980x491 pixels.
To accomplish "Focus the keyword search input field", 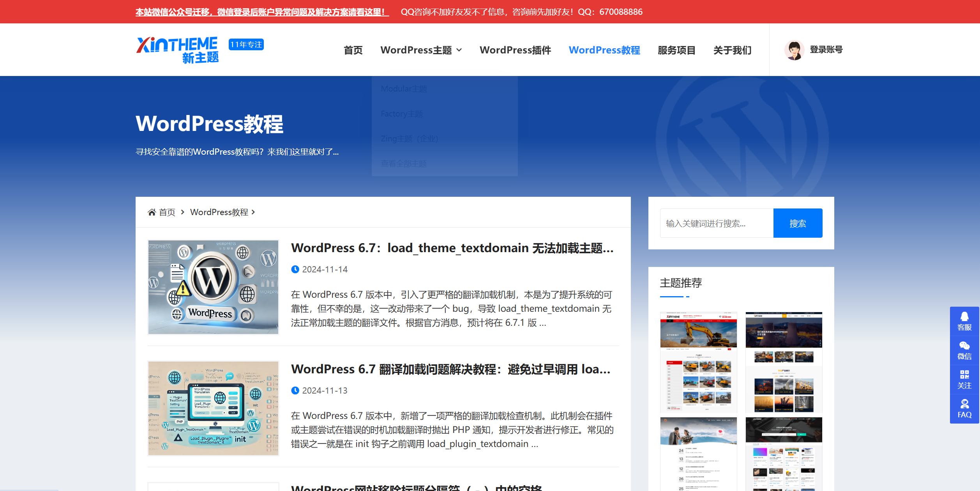I will (717, 223).
